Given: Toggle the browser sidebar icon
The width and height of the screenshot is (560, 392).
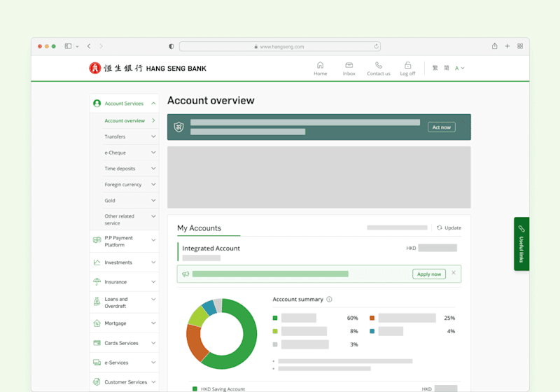Looking at the screenshot, I should tap(68, 46).
